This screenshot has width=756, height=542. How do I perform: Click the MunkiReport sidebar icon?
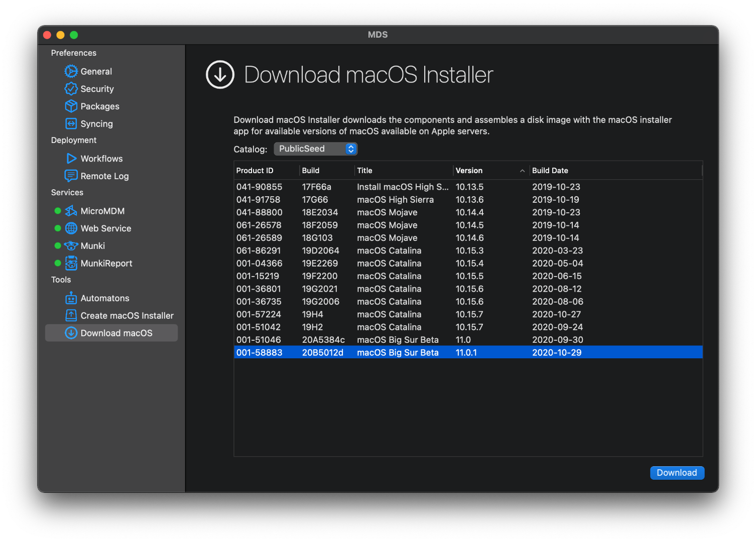pos(71,263)
